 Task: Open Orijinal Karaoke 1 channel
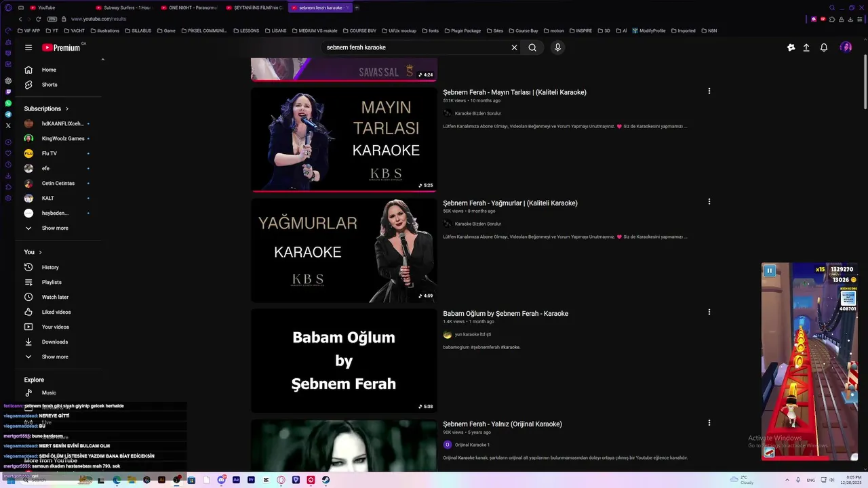coord(472,445)
